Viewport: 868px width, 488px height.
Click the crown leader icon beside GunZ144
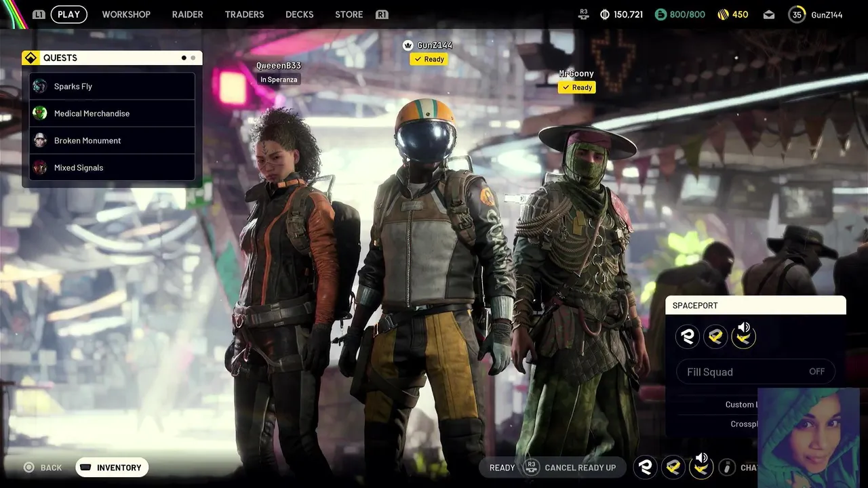tap(408, 45)
